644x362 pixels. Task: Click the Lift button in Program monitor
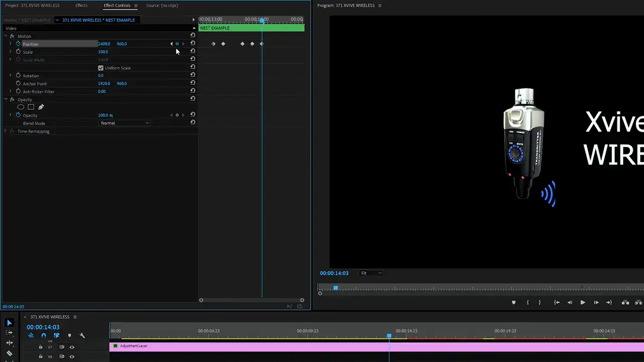(625, 303)
